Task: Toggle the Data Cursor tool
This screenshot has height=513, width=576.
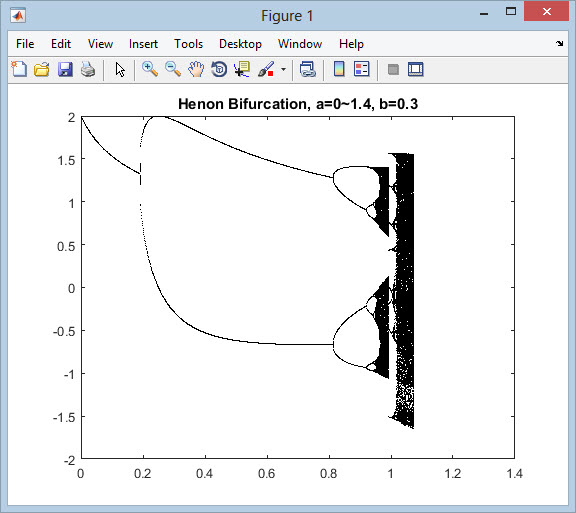Action: [242, 69]
